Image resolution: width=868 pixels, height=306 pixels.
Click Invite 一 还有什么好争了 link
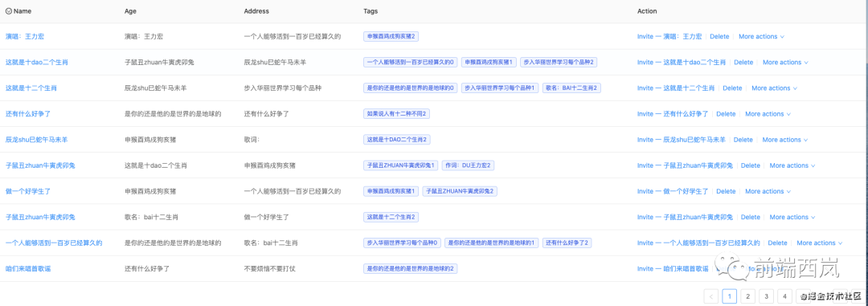click(x=673, y=114)
